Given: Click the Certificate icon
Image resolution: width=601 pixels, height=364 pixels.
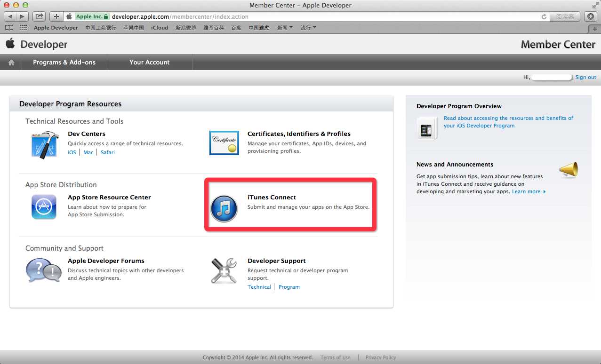Looking at the screenshot, I should click(224, 142).
